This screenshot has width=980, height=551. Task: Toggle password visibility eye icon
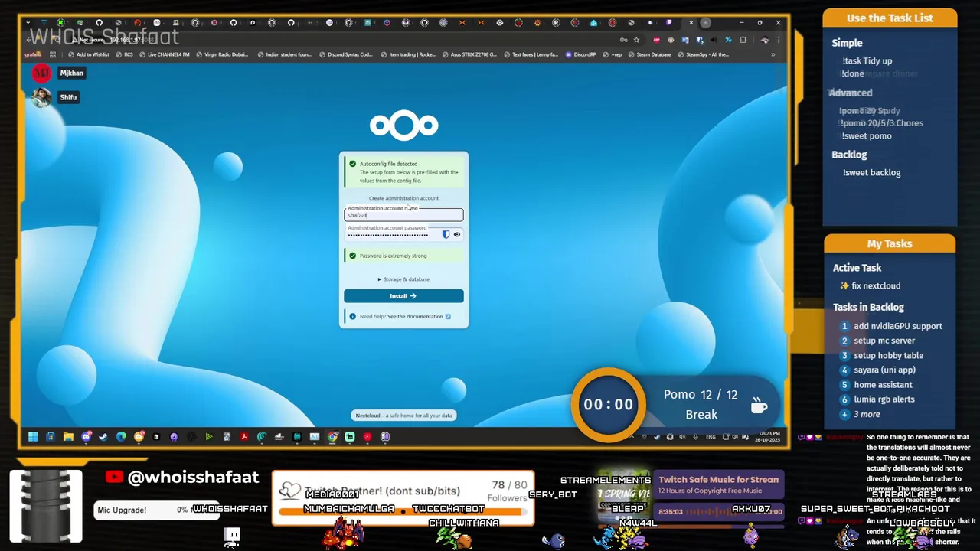[457, 234]
